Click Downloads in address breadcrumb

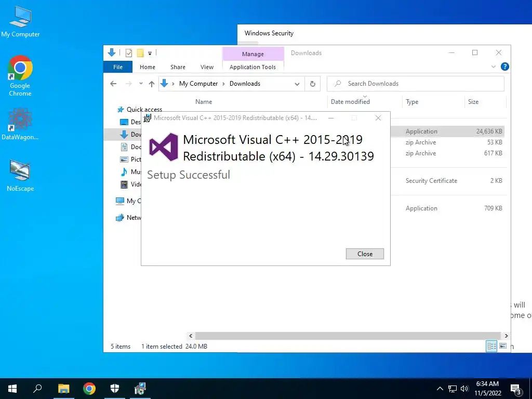click(x=245, y=84)
